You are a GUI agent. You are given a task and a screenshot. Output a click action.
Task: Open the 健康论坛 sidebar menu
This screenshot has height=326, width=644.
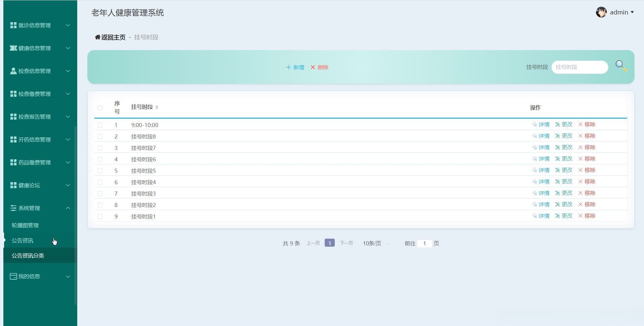(40, 185)
